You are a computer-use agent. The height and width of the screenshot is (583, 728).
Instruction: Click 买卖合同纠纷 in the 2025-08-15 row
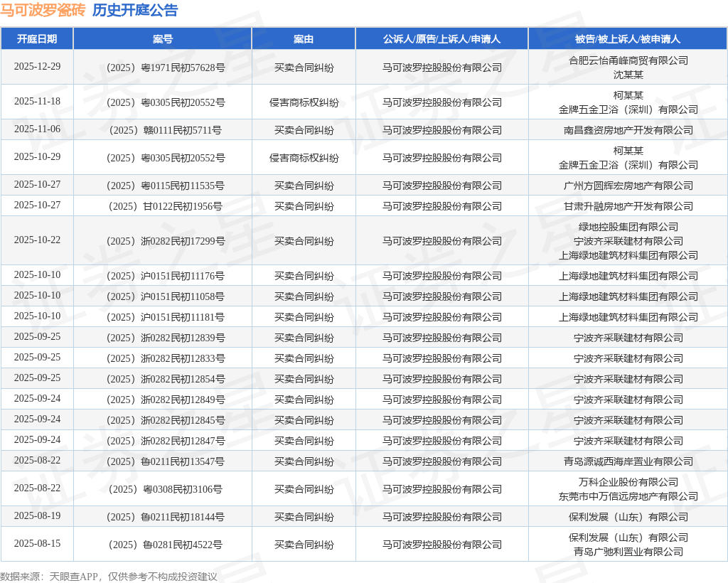point(304,545)
